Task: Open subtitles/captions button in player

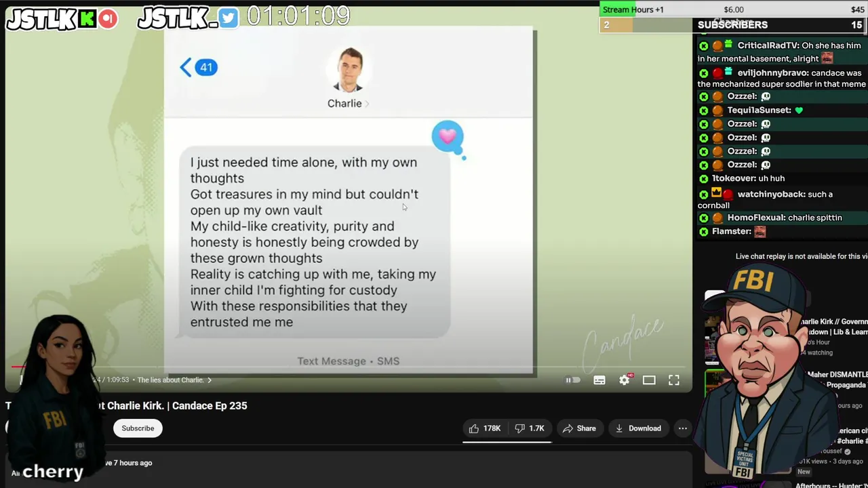Action: 599,380
